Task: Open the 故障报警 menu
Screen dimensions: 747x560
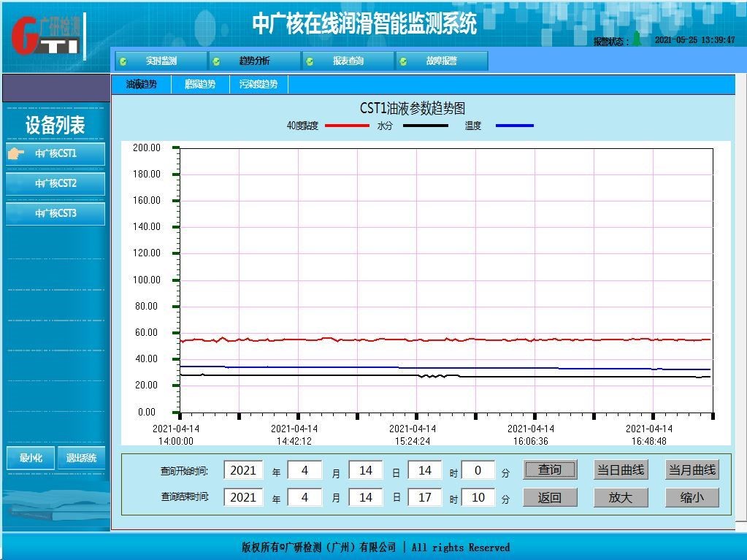Action: (x=441, y=61)
